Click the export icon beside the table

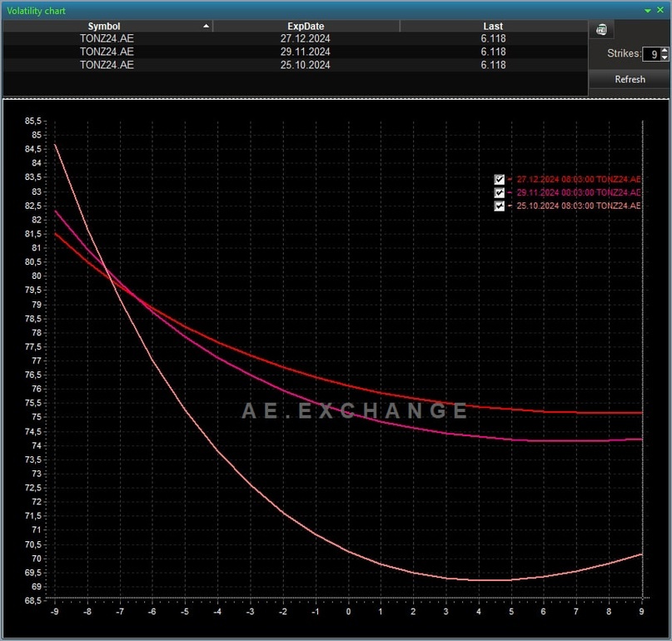pyautogui.click(x=601, y=30)
